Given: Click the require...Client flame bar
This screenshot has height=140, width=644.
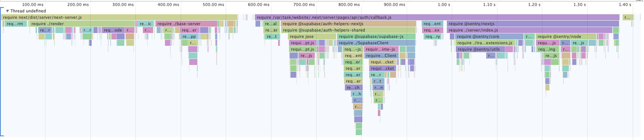Looking at the screenshot, I should coord(382,56).
